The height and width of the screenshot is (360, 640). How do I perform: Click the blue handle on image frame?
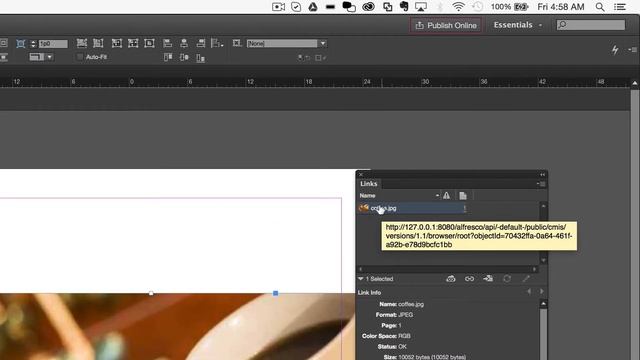(276, 293)
